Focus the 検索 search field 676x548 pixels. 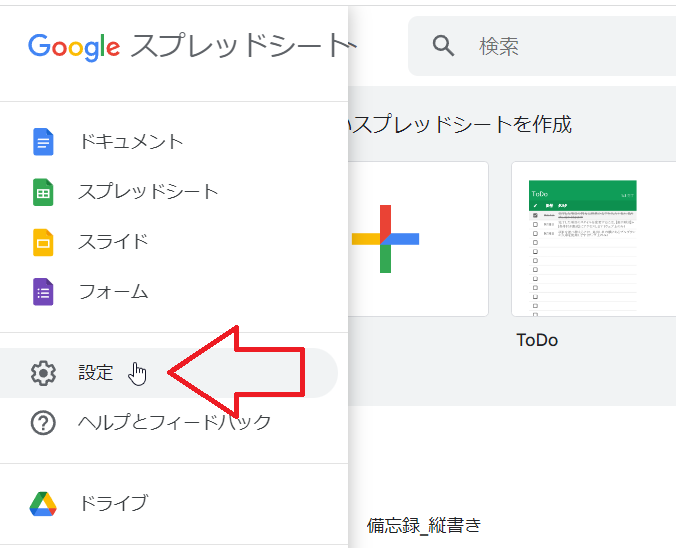pyautogui.click(x=542, y=46)
